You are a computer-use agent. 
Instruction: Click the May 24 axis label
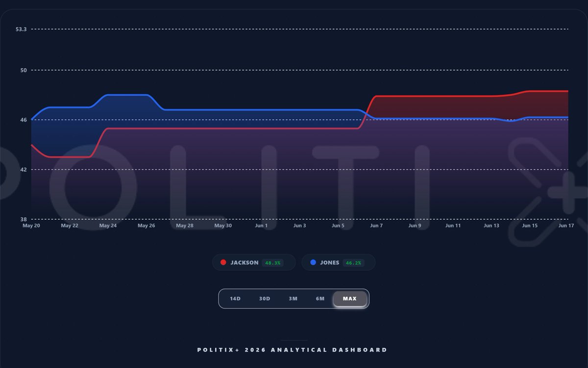[x=108, y=226]
